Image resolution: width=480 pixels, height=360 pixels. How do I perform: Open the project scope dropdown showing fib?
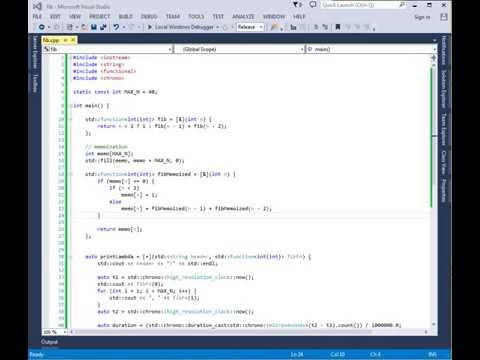coord(108,49)
